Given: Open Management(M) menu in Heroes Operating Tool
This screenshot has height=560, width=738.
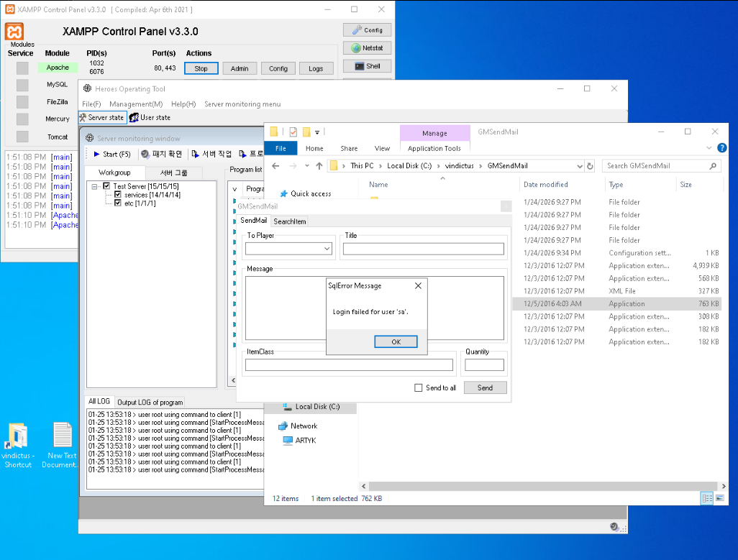Looking at the screenshot, I should point(136,104).
